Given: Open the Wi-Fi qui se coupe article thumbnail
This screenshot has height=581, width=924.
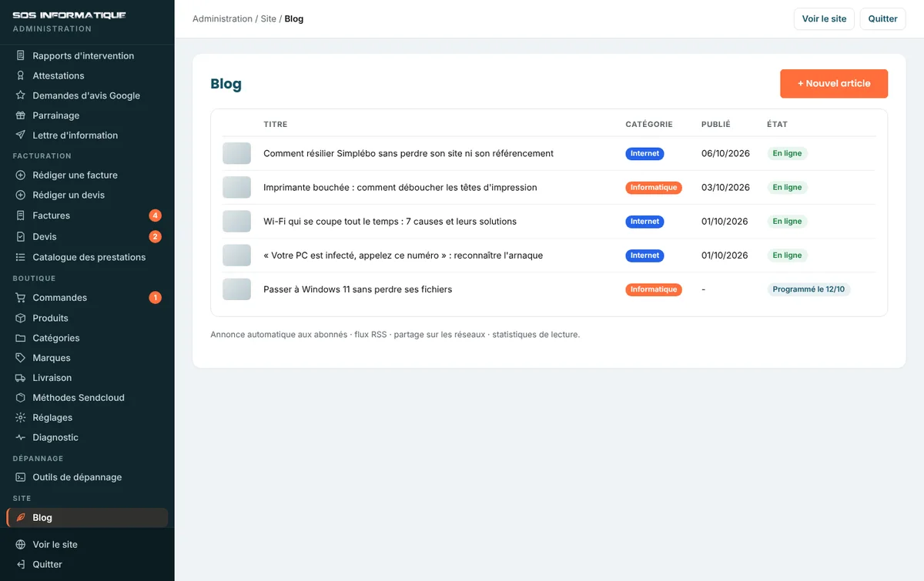Looking at the screenshot, I should point(237,222).
